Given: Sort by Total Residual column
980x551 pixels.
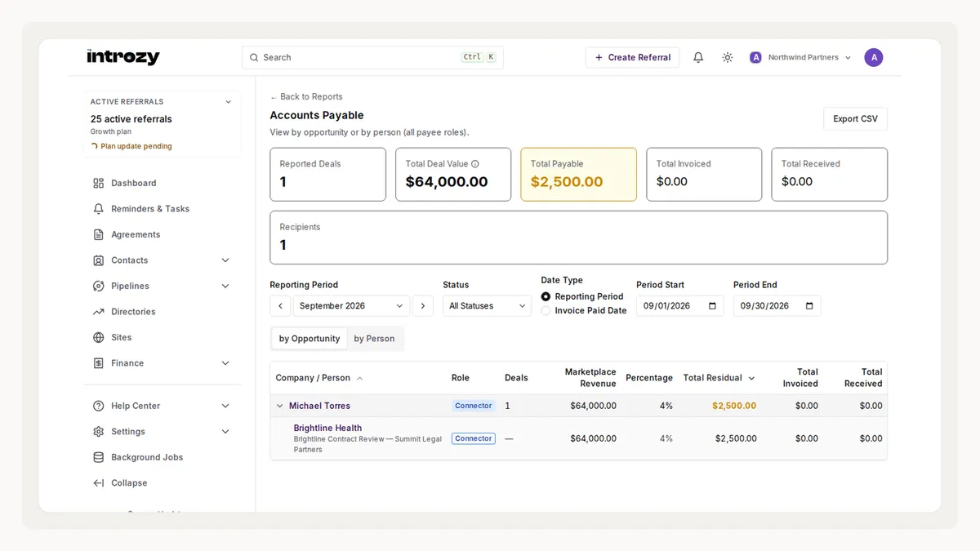Looking at the screenshot, I should [719, 378].
